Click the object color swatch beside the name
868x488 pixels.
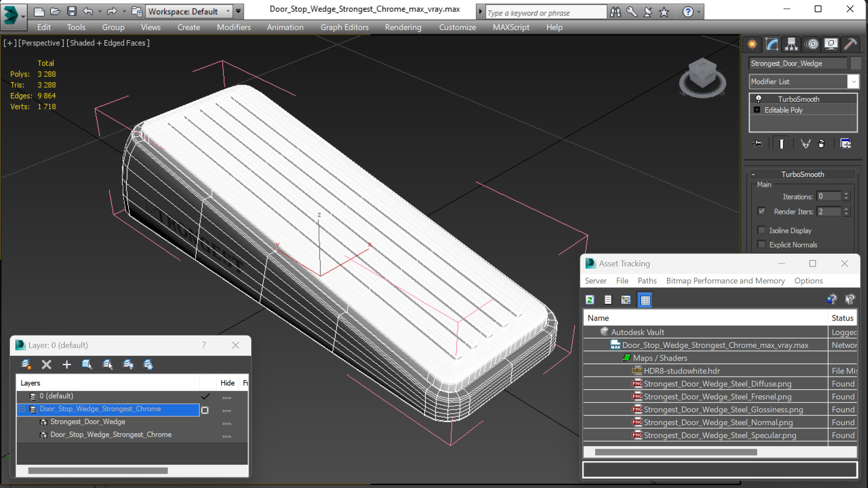tap(855, 63)
